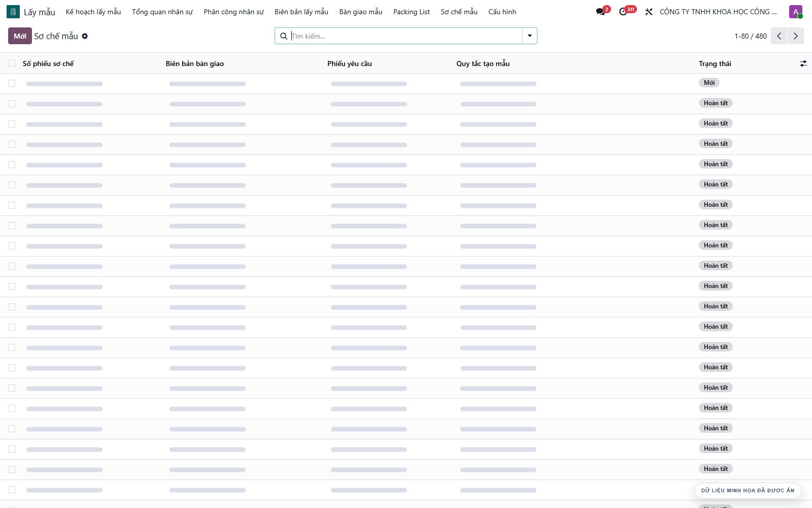
Task: Open the Packing List menu
Action: point(412,12)
